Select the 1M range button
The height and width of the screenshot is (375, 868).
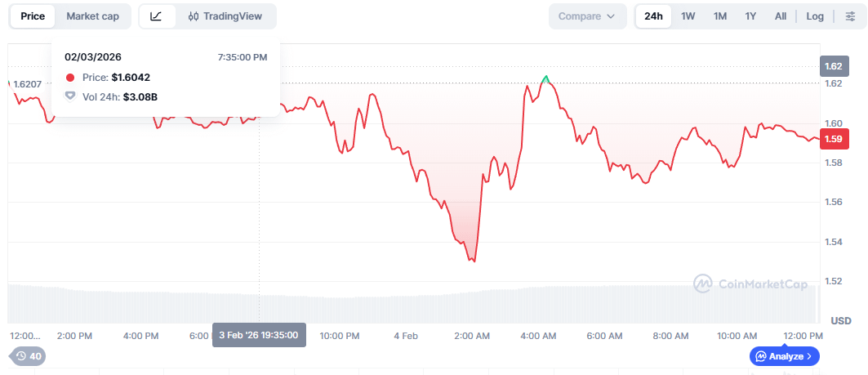coord(719,16)
